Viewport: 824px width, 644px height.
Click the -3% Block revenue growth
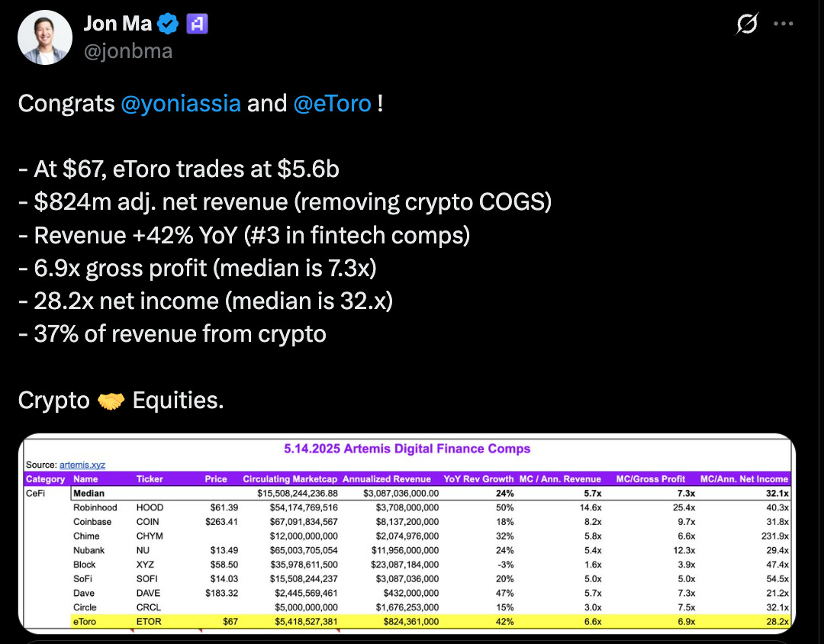(x=506, y=564)
